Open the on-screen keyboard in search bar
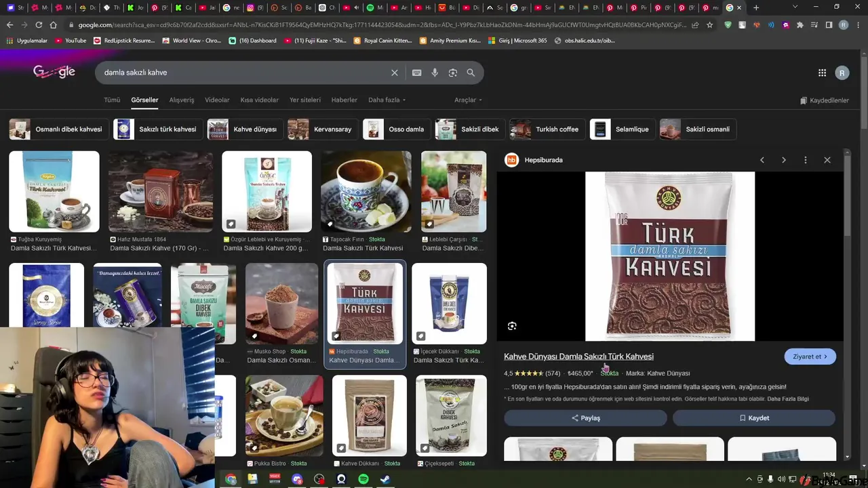The height and width of the screenshot is (488, 868). click(416, 73)
